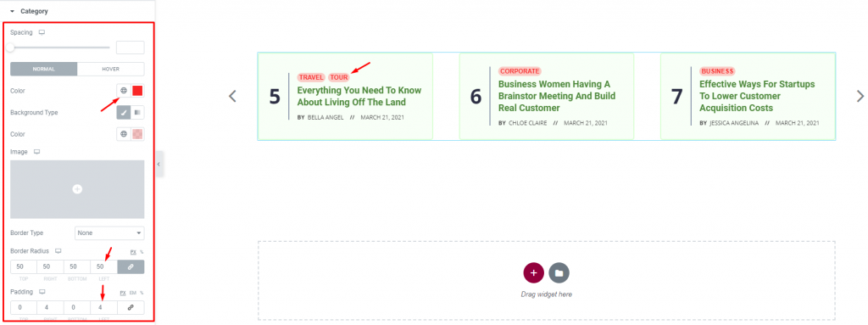Screen dimensions: 868x325
Task: Click the maroon add section plus button
Action: click(x=534, y=273)
